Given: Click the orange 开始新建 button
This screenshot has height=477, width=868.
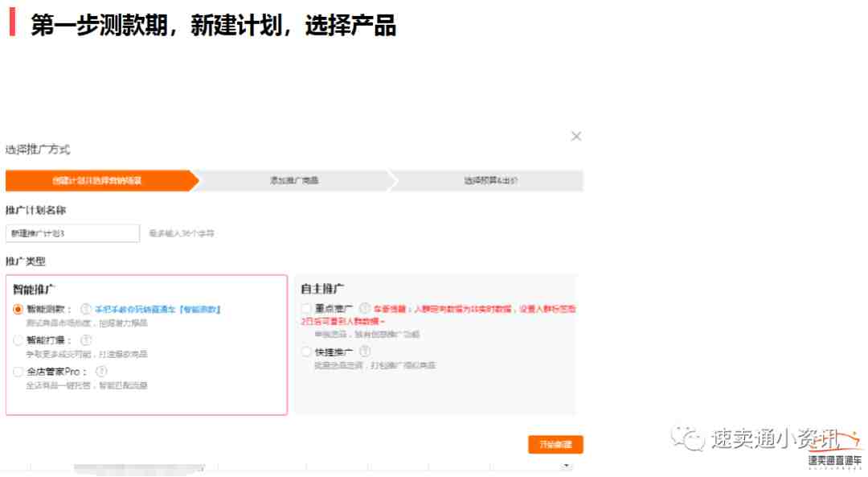Looking at the screenshot, I should point(555,445).
